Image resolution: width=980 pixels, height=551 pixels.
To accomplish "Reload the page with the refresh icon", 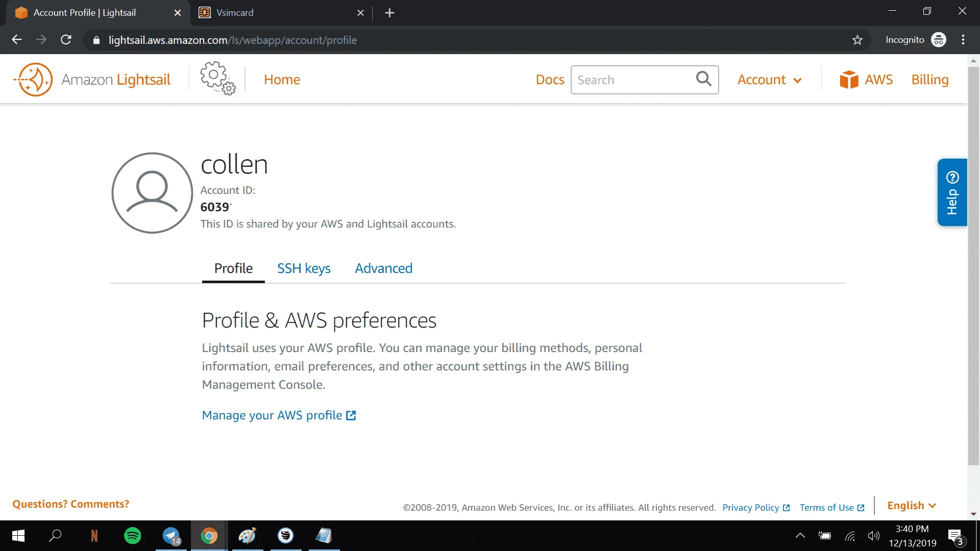I will pos(66,40).
